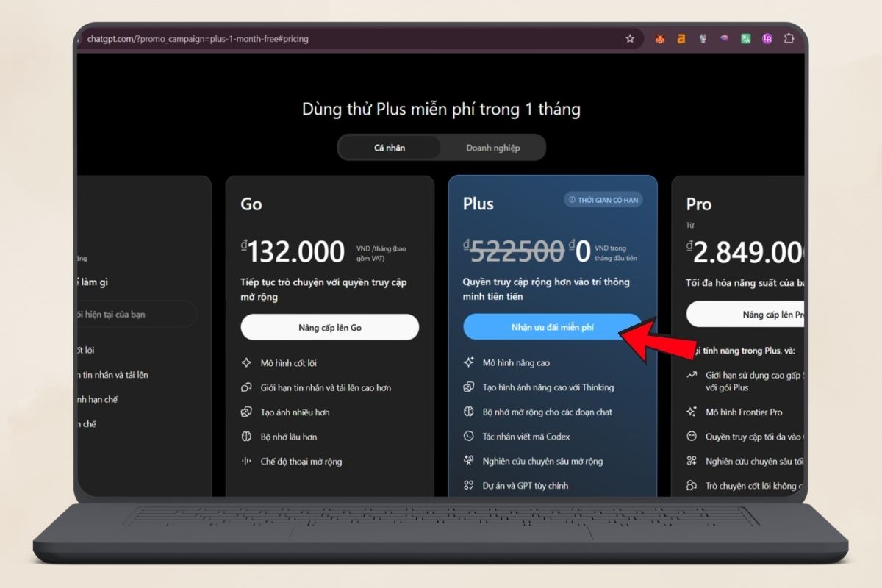Click clock icon in 'Thời gian có hạn' badge
Viewport: 882px width, 588px height.
(x=573, y=200)
